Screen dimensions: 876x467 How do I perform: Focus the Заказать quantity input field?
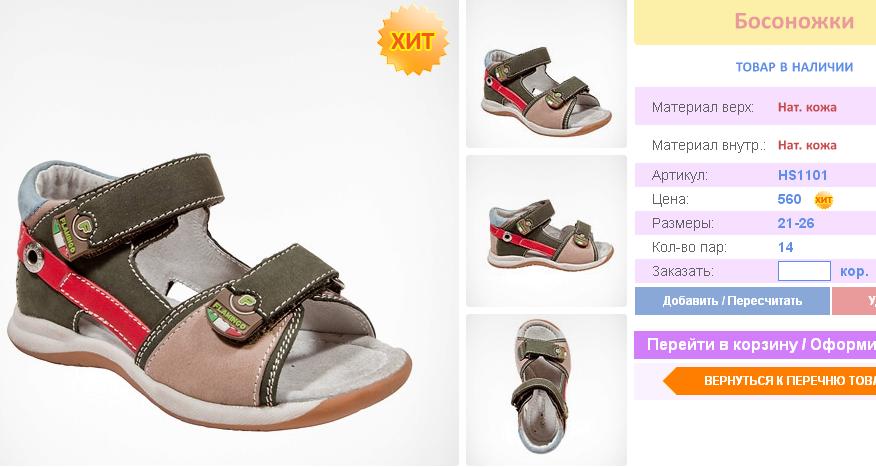(804, 271)
